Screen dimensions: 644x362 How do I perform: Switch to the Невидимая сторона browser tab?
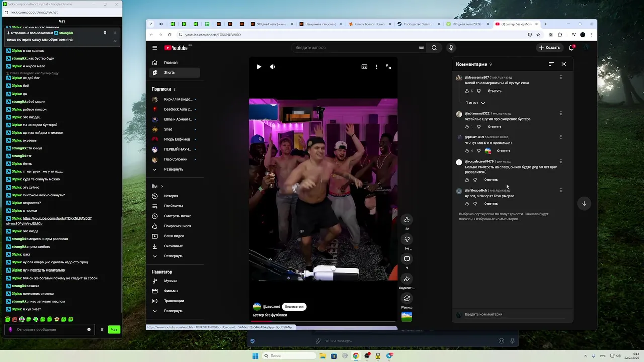pyautogui.click(x=320, y=24)
